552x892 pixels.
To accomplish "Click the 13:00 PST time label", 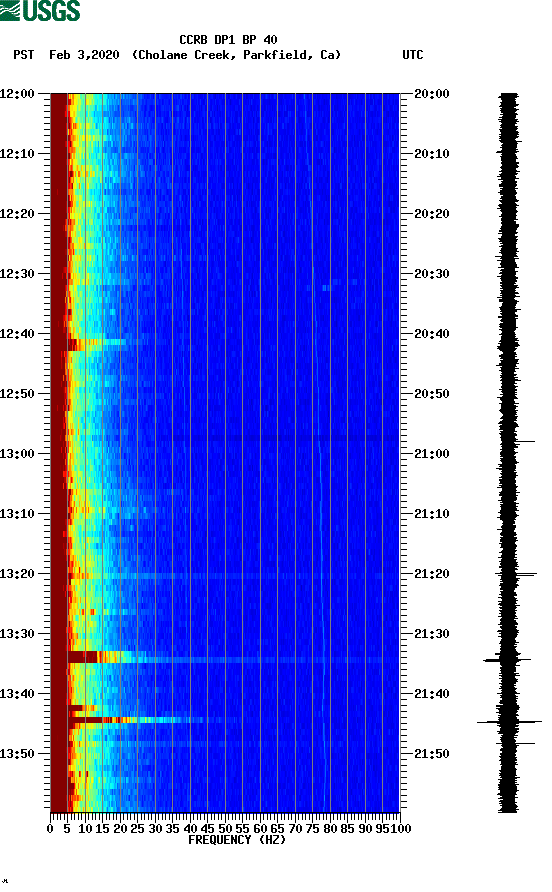I will [17, 454].
